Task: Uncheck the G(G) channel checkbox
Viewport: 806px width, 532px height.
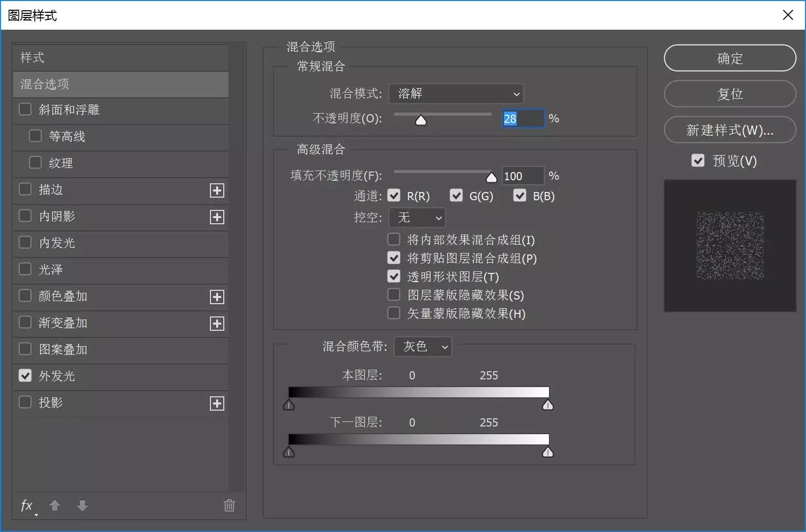Action: pyautogui.click(x=456, y=195)
